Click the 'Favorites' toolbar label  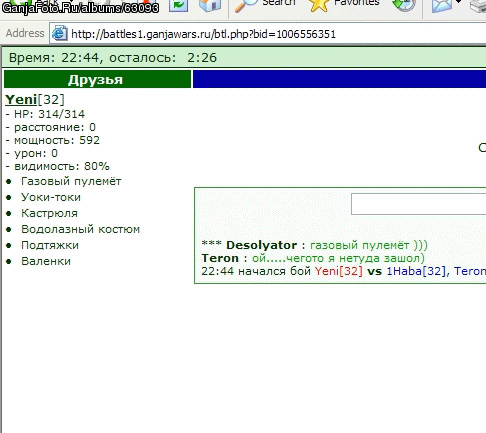(357, 3)
